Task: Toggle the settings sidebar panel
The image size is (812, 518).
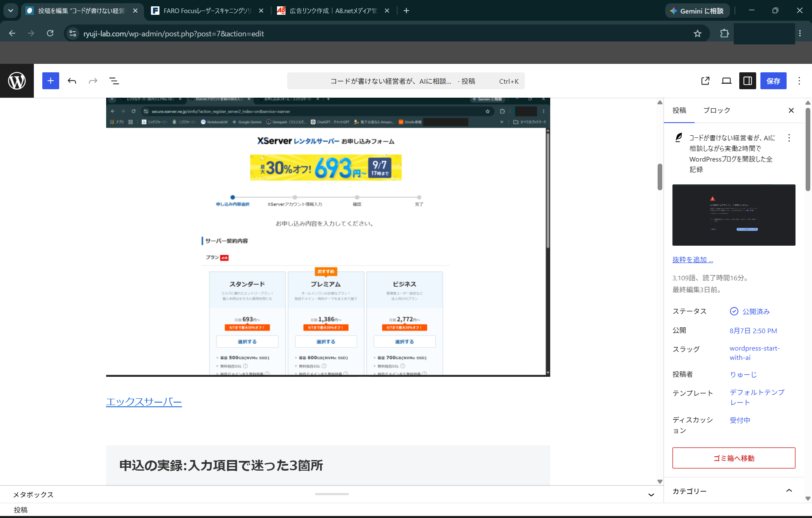Action: (748, 81)
